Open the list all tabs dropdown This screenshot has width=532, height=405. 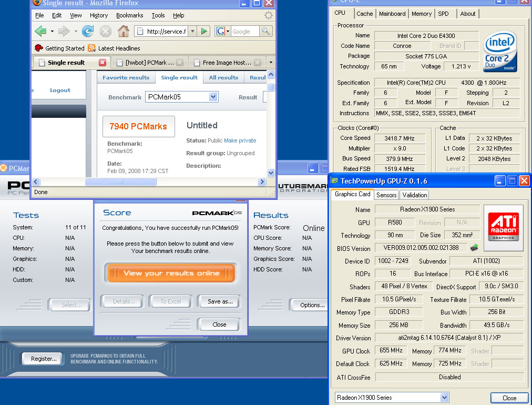[271, 63]
